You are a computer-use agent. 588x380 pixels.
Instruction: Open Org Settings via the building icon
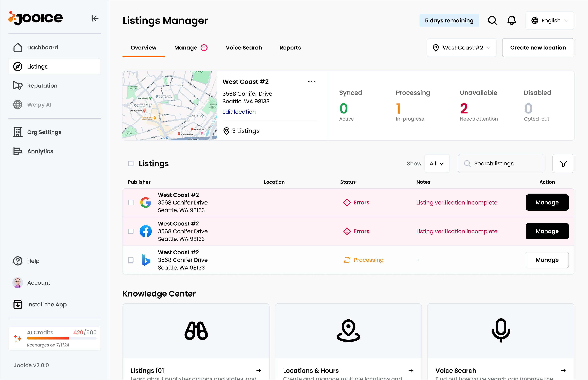[18, 132]
